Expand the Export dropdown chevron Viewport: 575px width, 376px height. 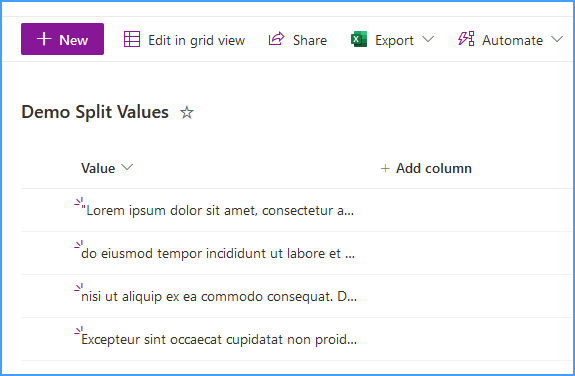(428, 39)
